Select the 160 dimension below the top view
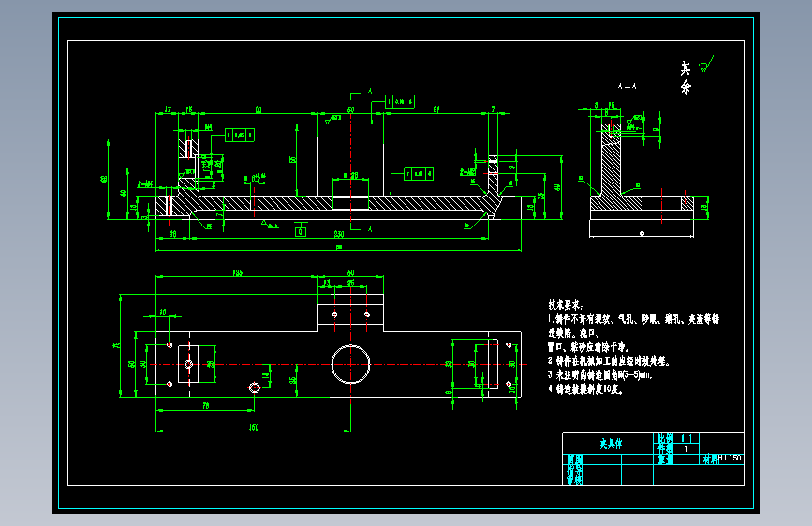 pos(254,427)
